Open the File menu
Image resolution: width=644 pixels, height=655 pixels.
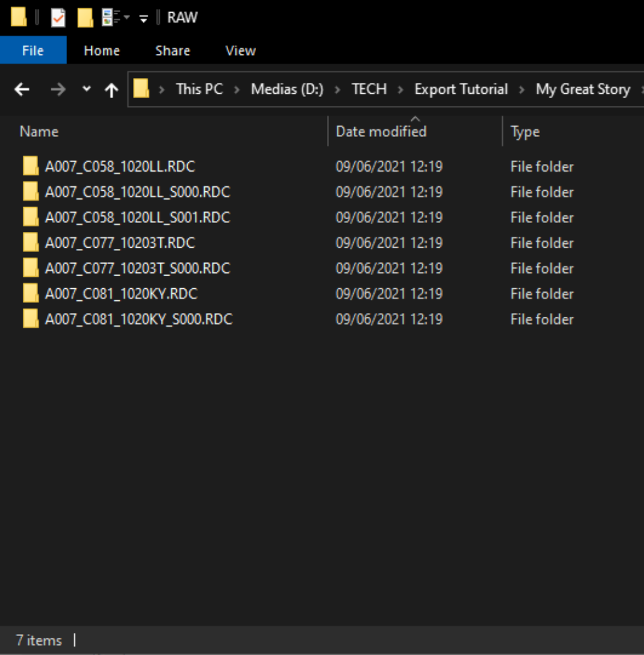click(33, 51)
